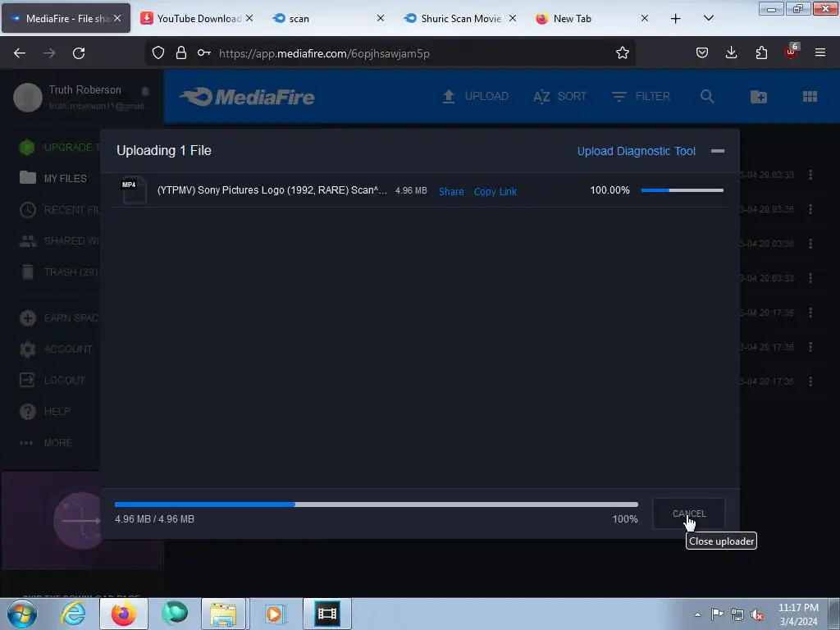Viewport: 840px width, 630px height.
Task: Click the muted volume tray icon
Action: 757,615
